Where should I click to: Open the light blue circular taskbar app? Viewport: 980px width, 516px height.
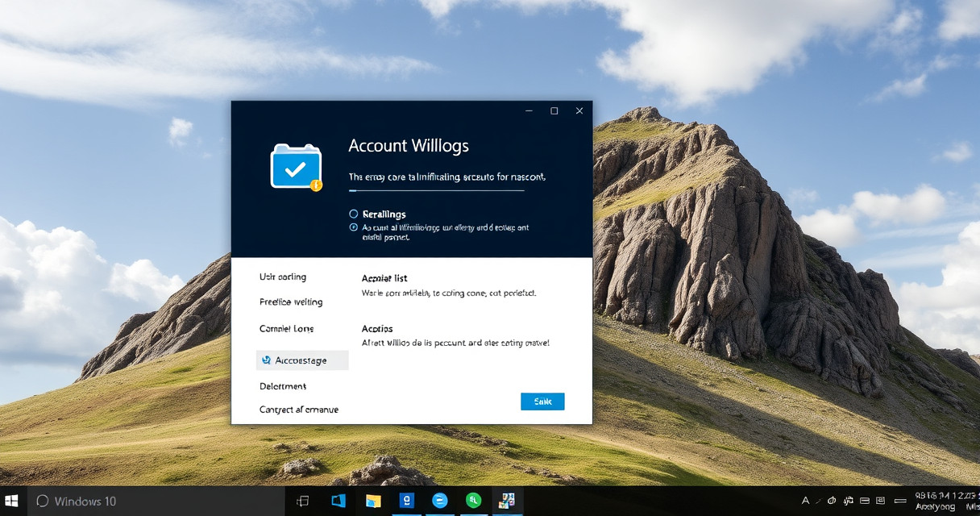(x=439, y=501)
